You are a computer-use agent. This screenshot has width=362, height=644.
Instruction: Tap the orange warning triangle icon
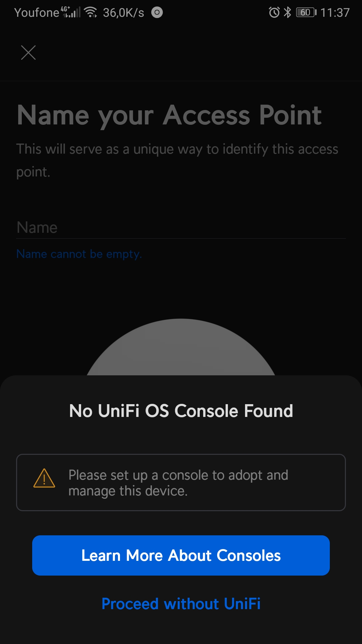click(x=44, y=478)
